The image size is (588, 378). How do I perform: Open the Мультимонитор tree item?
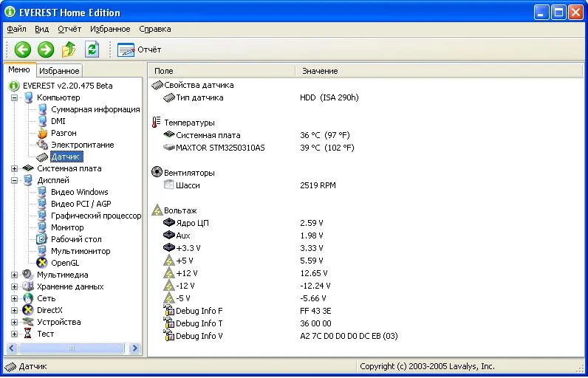pos(81,251)
